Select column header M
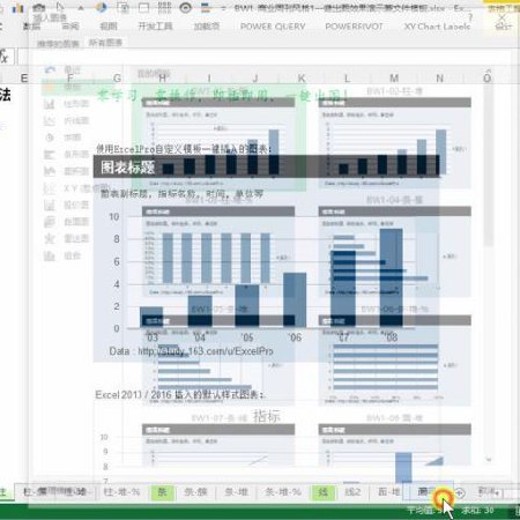The height and width of the screenshot is (520, 520). point(394,78)
